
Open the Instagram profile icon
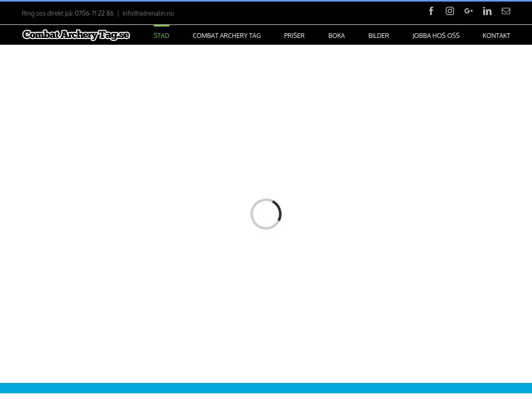tap(450, 11)
